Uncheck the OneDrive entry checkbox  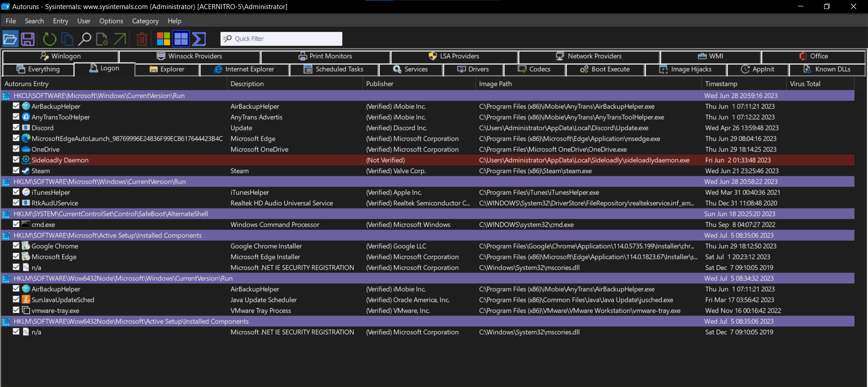click(16, 148)
